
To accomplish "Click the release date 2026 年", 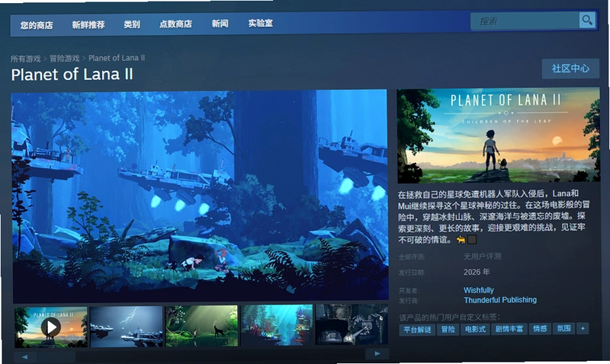I will 476,272.
